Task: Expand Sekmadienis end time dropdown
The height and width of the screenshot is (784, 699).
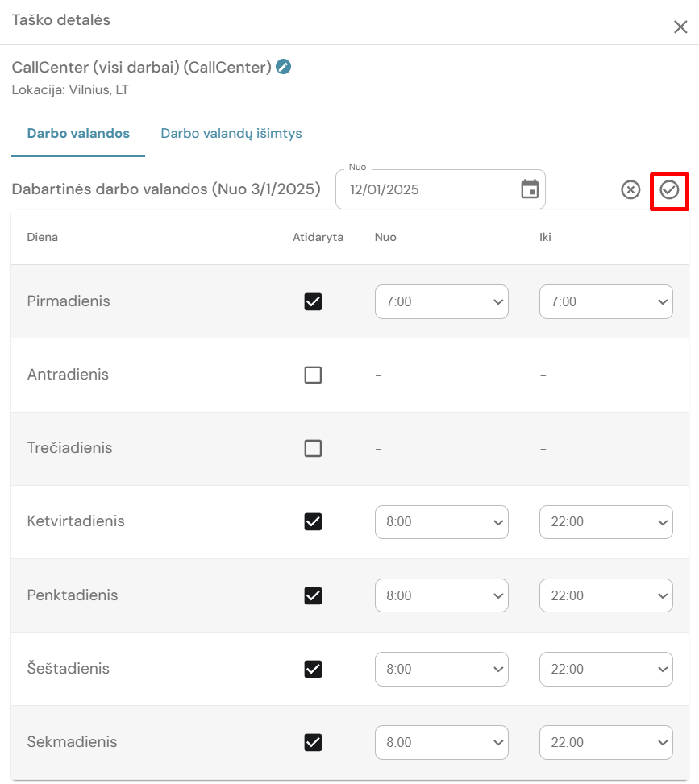Action: (x=605, y=742)
